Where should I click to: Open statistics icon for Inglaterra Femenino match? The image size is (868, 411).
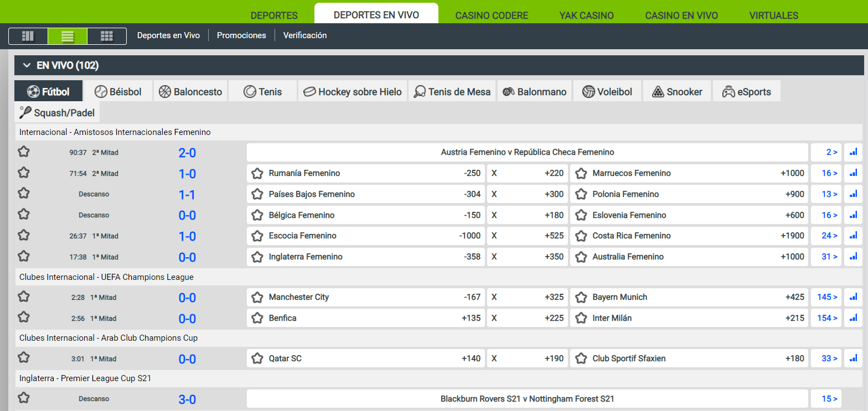(853, 257)
